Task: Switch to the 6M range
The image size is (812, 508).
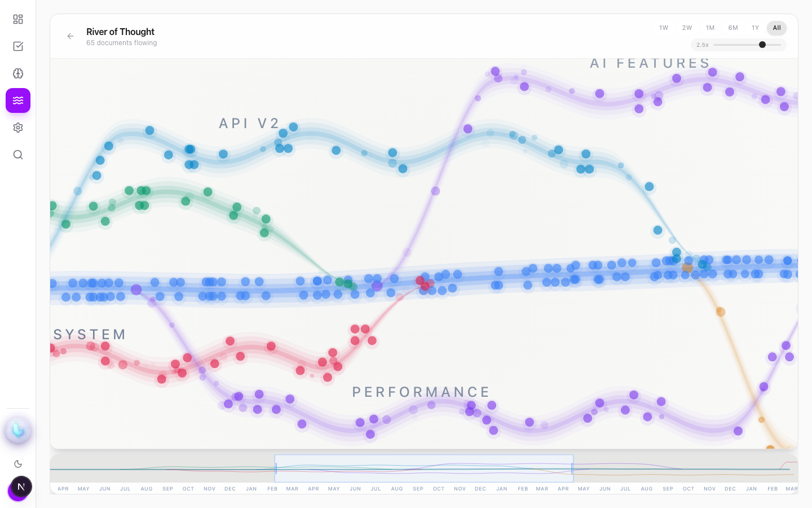Action: coord(733,28)
